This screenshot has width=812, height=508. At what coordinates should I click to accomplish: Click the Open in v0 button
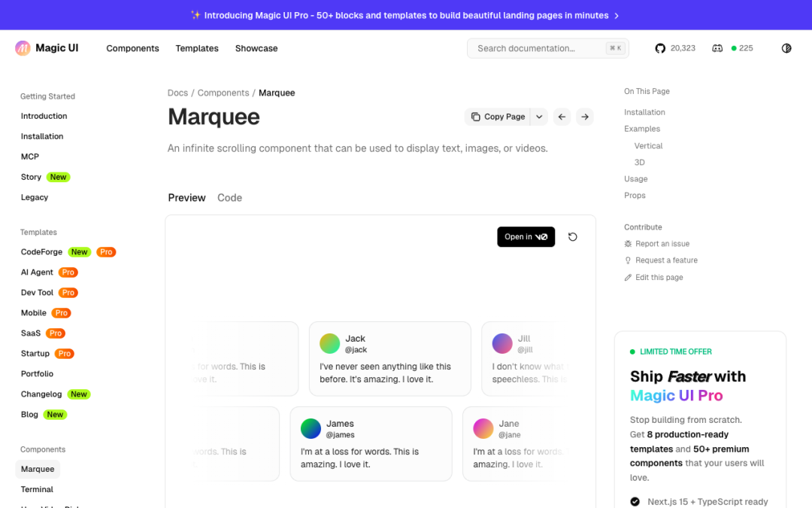[x=526, y=236]
